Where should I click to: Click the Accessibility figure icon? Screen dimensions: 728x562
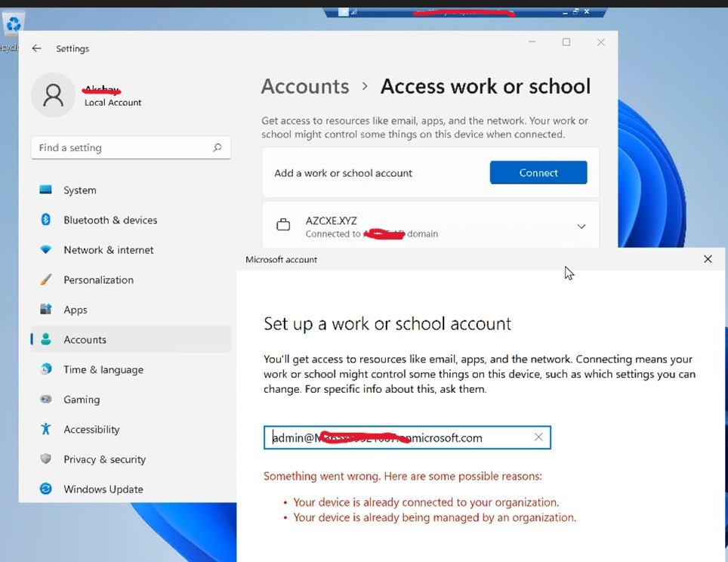tap(45, 429)
